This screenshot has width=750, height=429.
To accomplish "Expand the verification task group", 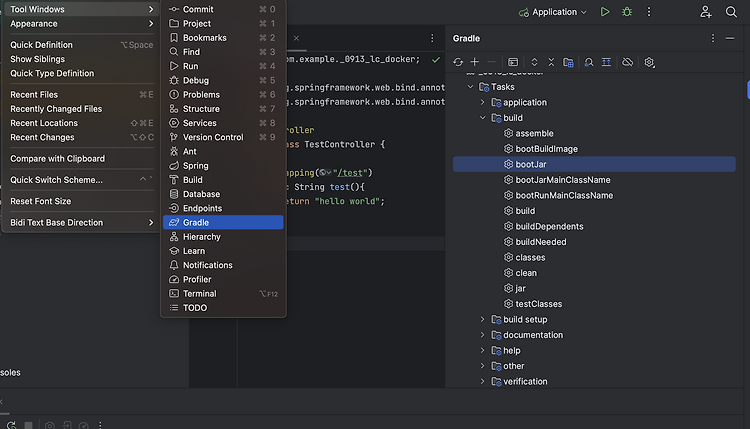I will tap(483, 382).
